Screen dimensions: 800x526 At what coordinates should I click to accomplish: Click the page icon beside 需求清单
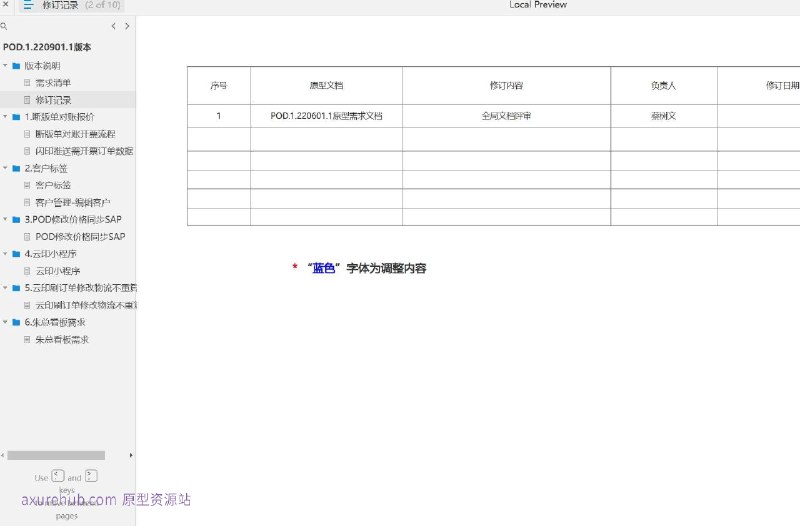(27, 83)
